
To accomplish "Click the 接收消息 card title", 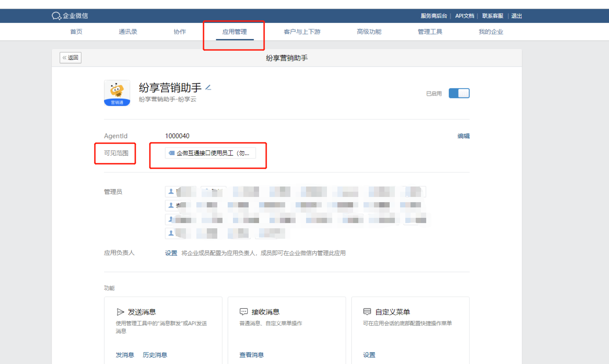I will point(265,312).
